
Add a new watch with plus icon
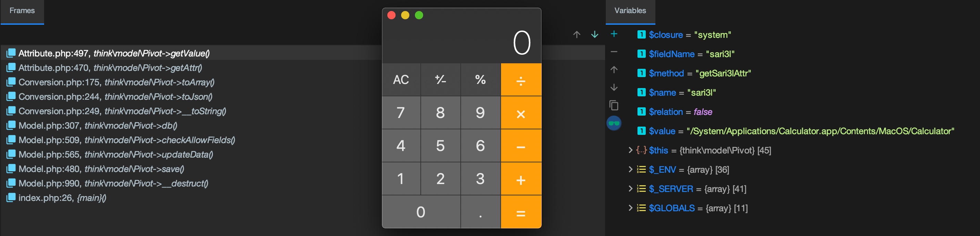click(614, 34)
